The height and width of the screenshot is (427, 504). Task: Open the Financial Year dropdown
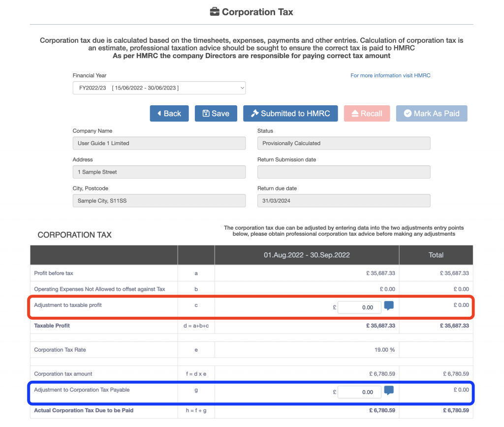pos(159,88)
